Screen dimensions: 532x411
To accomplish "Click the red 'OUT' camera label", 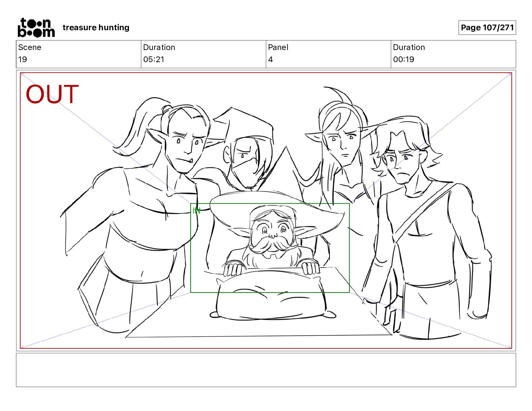I will pos(52,94).
